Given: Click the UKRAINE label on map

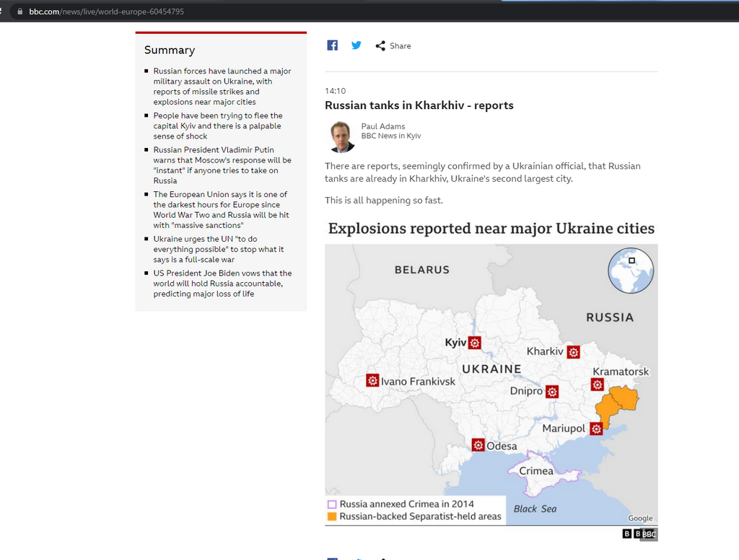Looking at the screenshot, I should coord(491,369).
